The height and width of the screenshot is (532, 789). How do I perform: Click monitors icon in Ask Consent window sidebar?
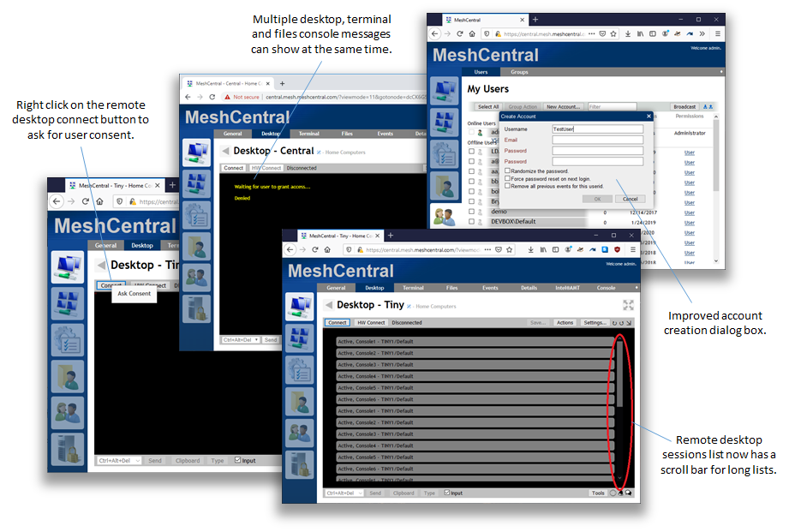coord(68,267)
